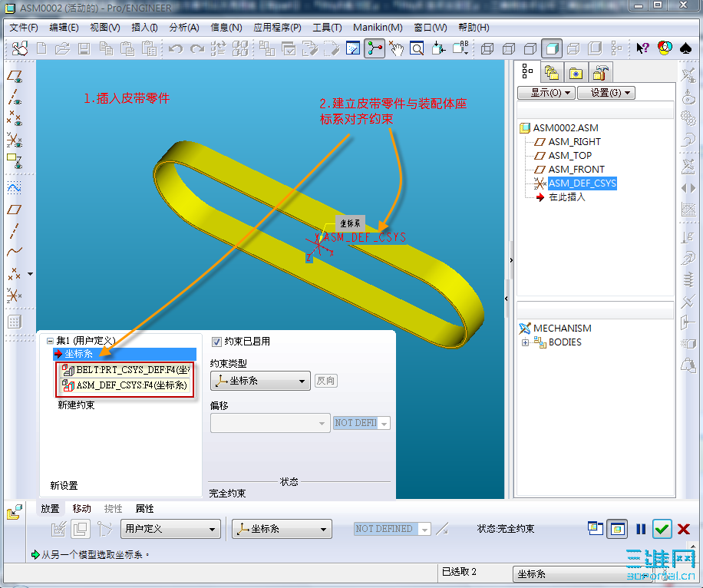Click the 在此插入 marker in model tree

coord(566,197)
